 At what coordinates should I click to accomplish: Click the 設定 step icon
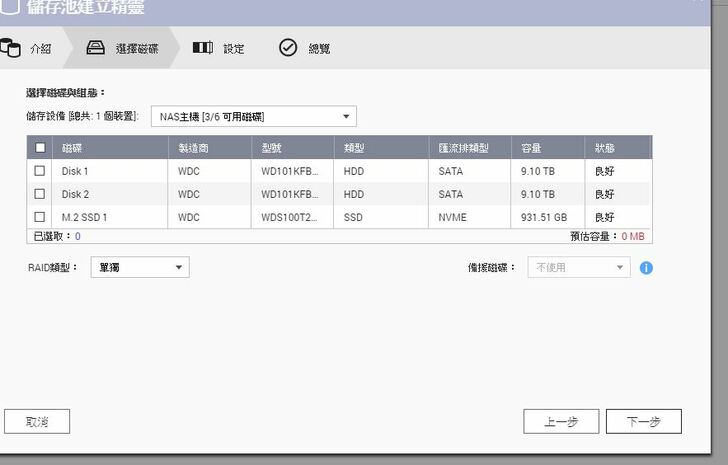[x=203, y=48]
